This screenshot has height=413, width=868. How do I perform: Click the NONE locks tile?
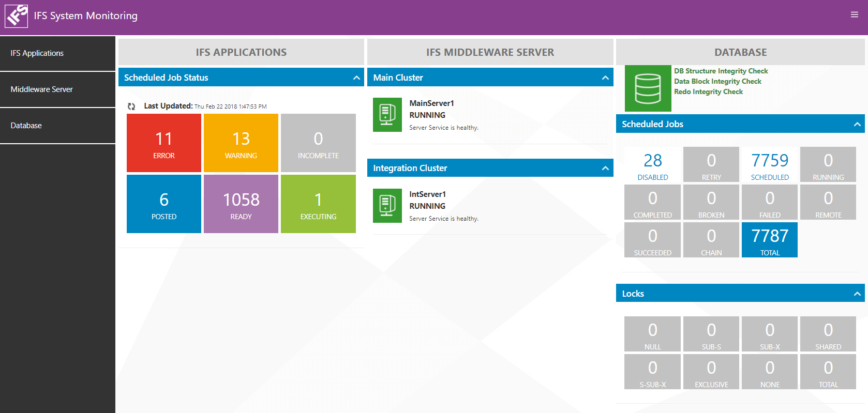click(770, 372)
